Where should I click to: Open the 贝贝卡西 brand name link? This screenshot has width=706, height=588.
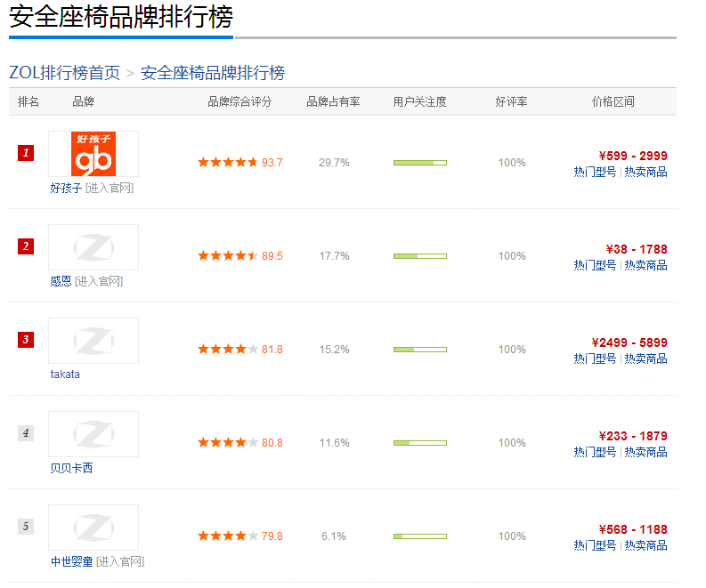tap(71, 468)
